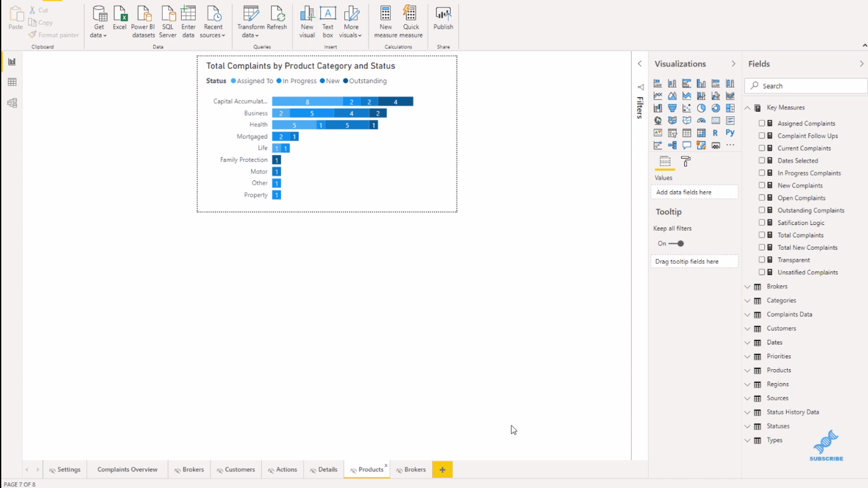Check the In Progress Complaints field

tap(762, 173)
